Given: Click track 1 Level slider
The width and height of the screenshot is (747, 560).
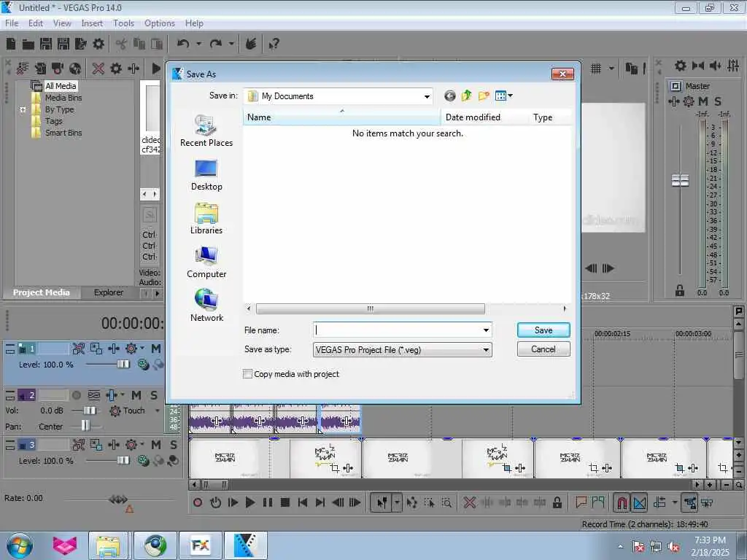Looking at the screenshot, I should click(x=123, y=365).
